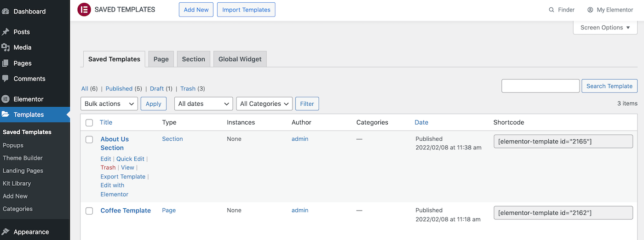Click the Media icon in sidebar
The width and height of the screenshot is (644, 240).
6,47
